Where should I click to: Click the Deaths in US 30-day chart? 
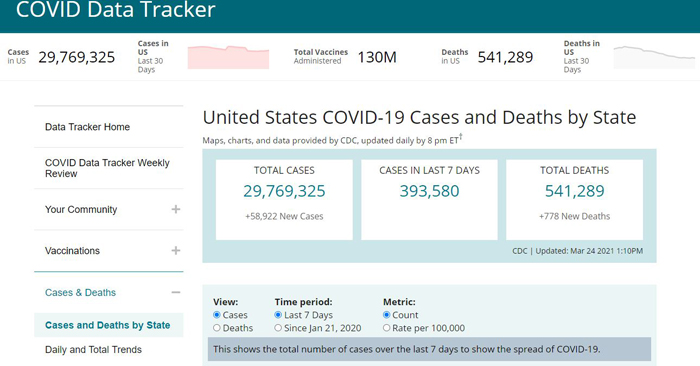point(654,57)
